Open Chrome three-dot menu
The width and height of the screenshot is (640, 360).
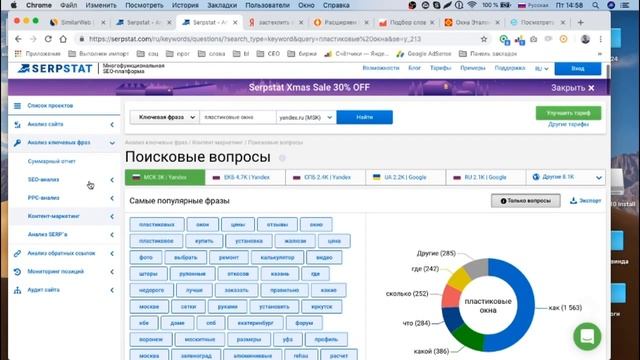pos(600,39)
